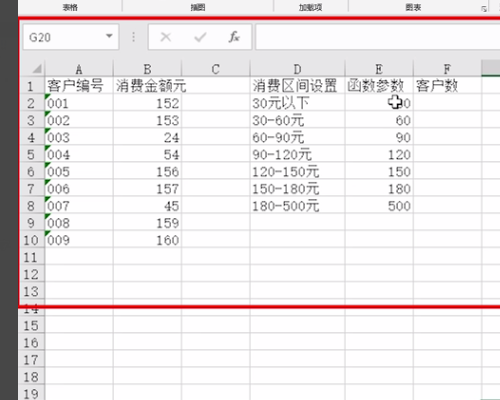Viewport: 500px width, 400px height.
Task: Click into the formula bar input area
Action: (x=377, y=37)
